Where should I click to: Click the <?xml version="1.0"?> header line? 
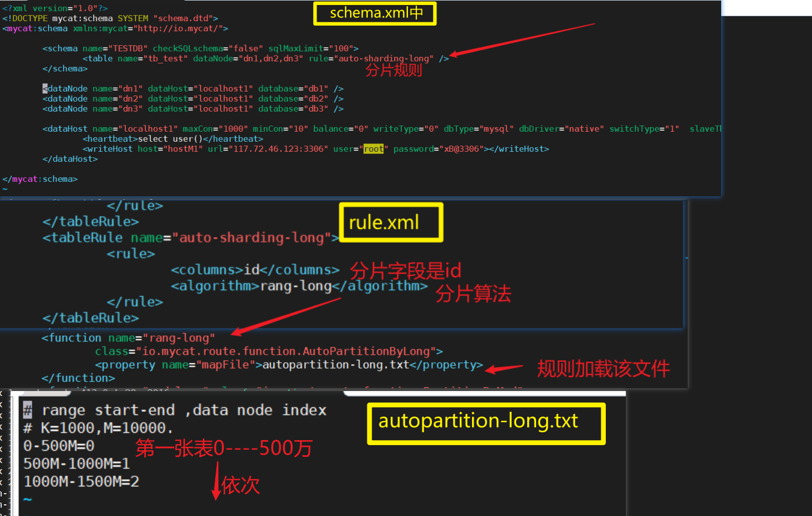55,8
